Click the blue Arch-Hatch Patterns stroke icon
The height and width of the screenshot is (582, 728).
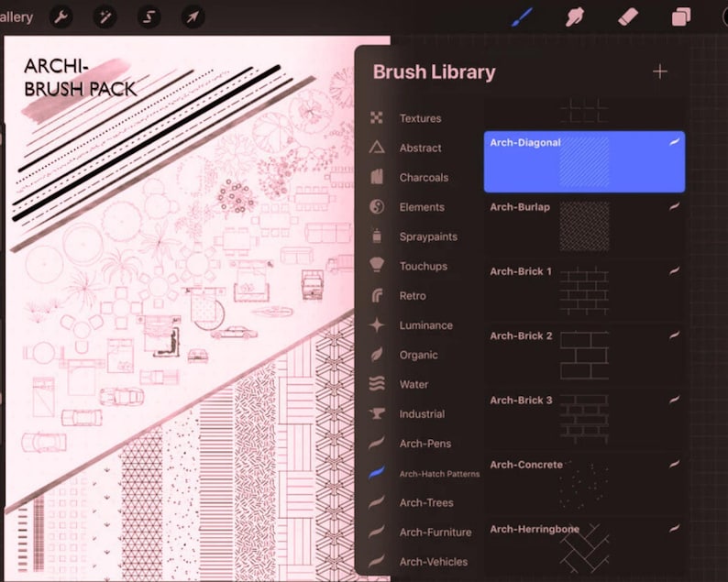(377, 473)
